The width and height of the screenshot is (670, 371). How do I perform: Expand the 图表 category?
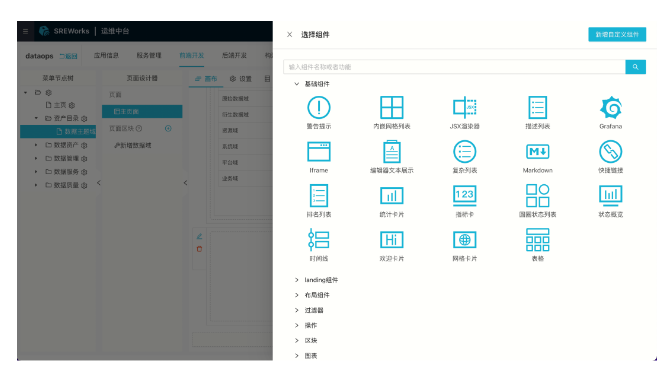click(297, 356)
